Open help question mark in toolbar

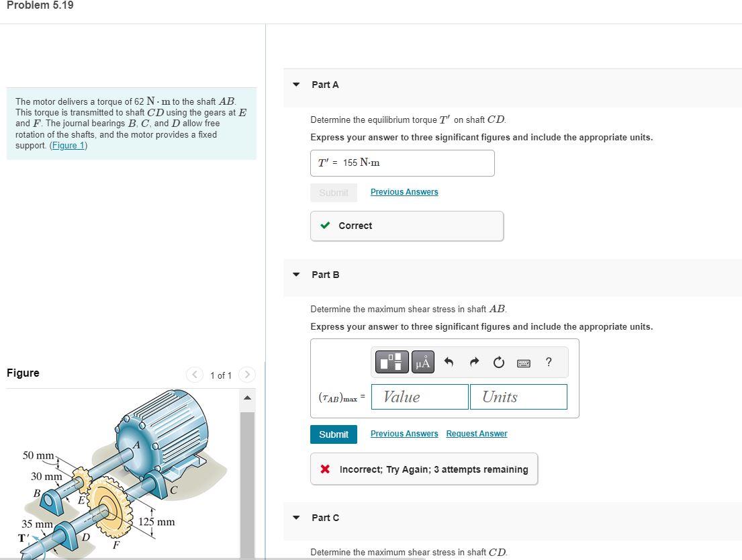549,362
